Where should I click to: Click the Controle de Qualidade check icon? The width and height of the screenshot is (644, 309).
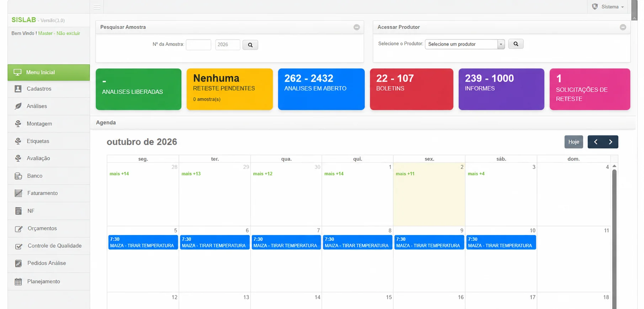[x=18, y=246]
